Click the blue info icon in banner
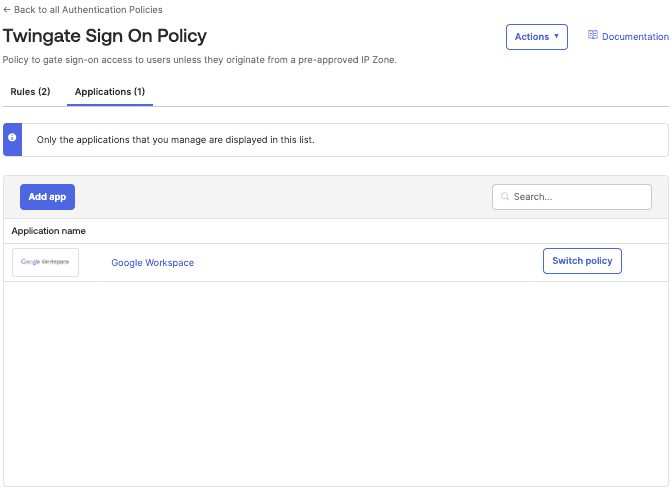Image resolution: width=672 pixels, height=490 pixels. 12,138
